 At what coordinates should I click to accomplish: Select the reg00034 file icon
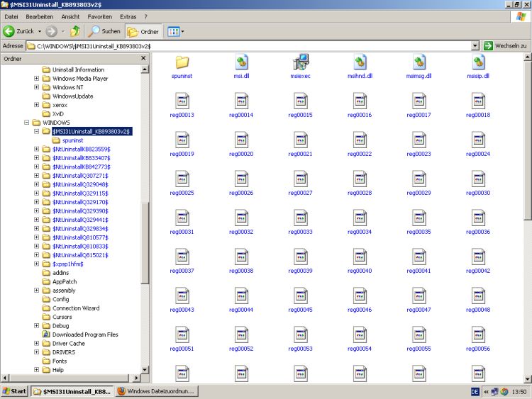(360, 218)
